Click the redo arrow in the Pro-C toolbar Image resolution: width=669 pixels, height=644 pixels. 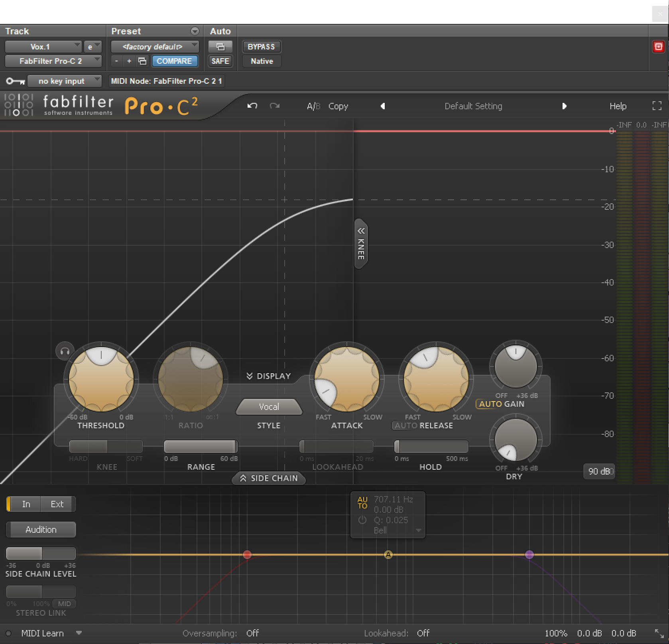click(x=274, y=106)
